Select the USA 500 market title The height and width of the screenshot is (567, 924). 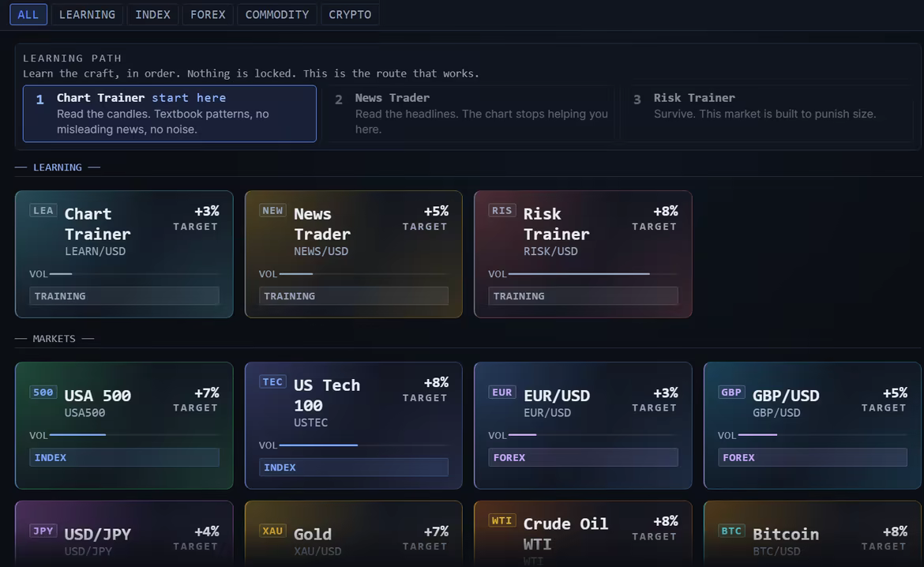coord(97,396)
